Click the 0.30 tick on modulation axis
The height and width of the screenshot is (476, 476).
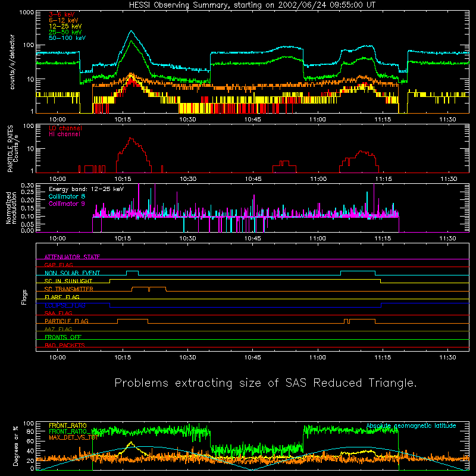click(x=27, y=185)
